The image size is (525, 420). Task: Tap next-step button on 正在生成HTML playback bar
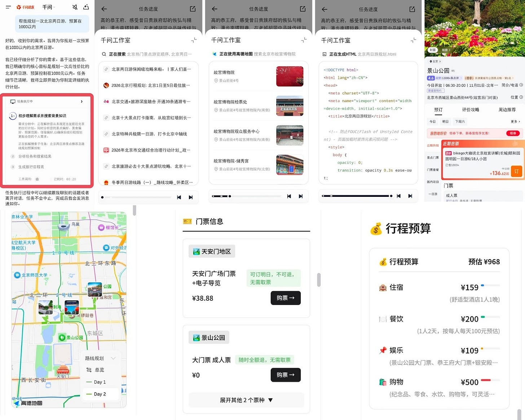click(x=410, y=196)
